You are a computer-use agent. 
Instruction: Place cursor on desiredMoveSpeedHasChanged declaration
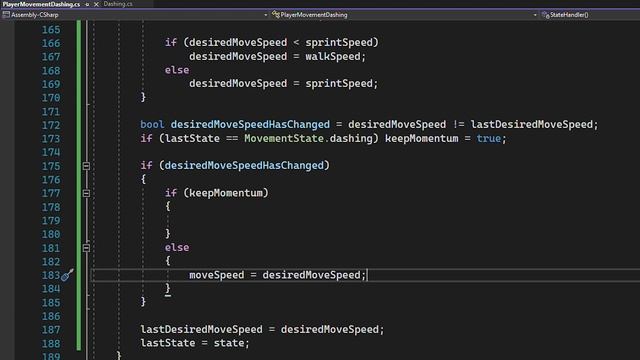pos(250,124)
